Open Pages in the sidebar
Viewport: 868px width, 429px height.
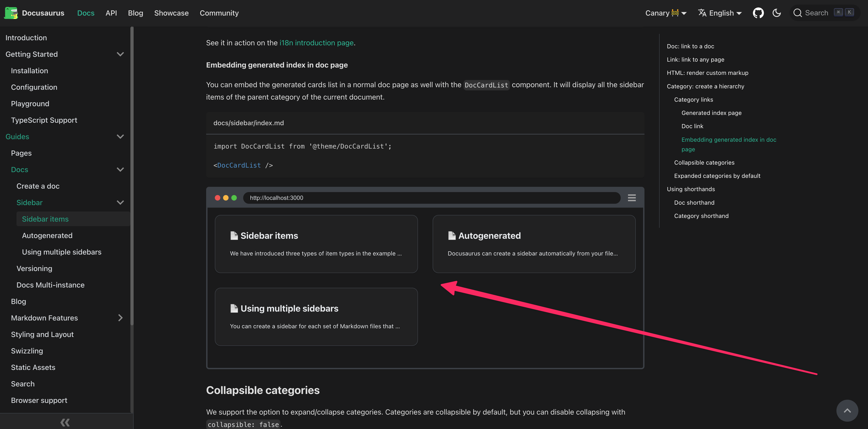pyautogui.click(x=21, y=153)
